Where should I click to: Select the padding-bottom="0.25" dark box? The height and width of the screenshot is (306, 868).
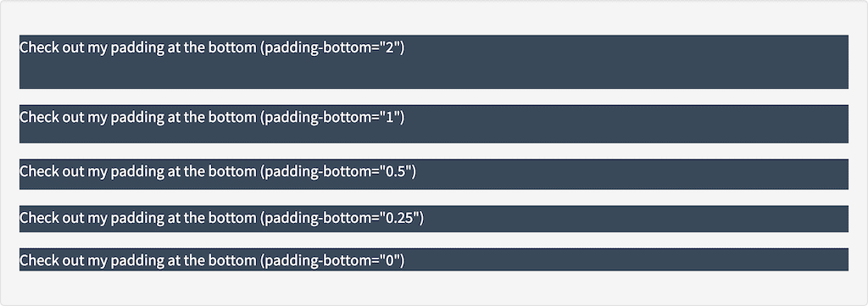coord(433,219)
